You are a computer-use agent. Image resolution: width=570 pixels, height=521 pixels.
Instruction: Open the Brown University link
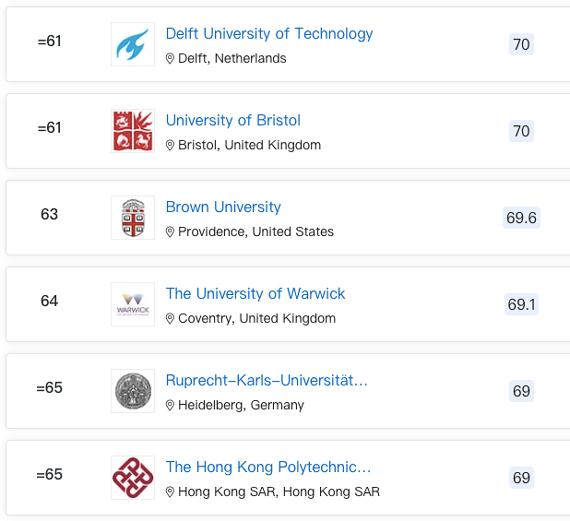223,207
